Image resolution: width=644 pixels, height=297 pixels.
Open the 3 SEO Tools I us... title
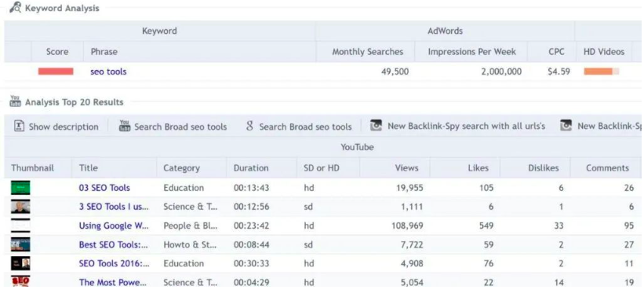[x=114, y=207]
